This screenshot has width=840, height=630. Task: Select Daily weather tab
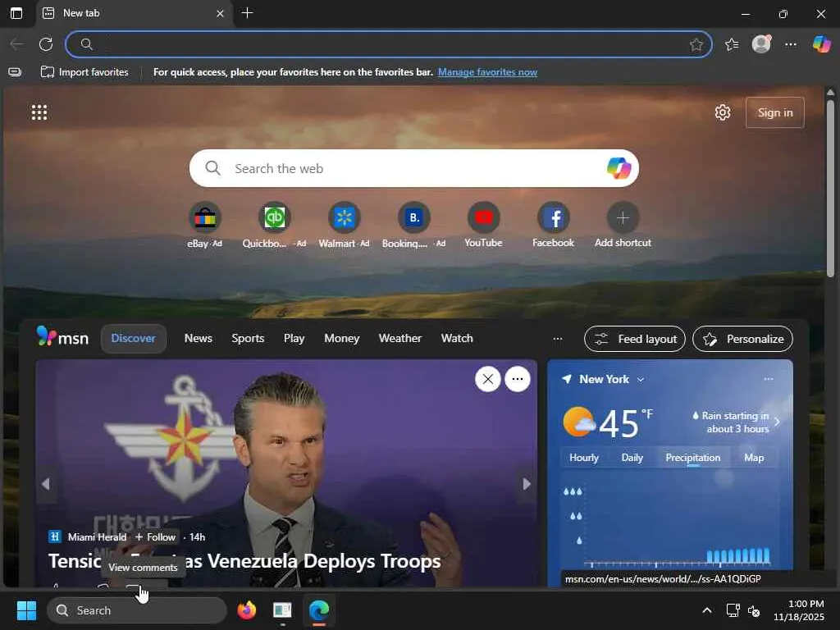click(x=632, y=458)
